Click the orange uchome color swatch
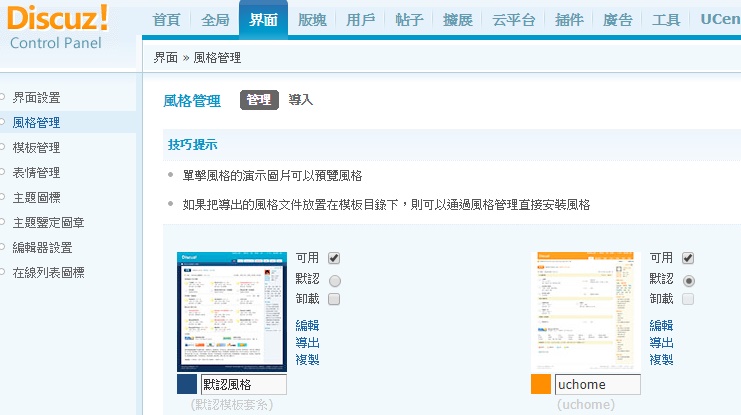741x415 pixels. coord(541,385)
